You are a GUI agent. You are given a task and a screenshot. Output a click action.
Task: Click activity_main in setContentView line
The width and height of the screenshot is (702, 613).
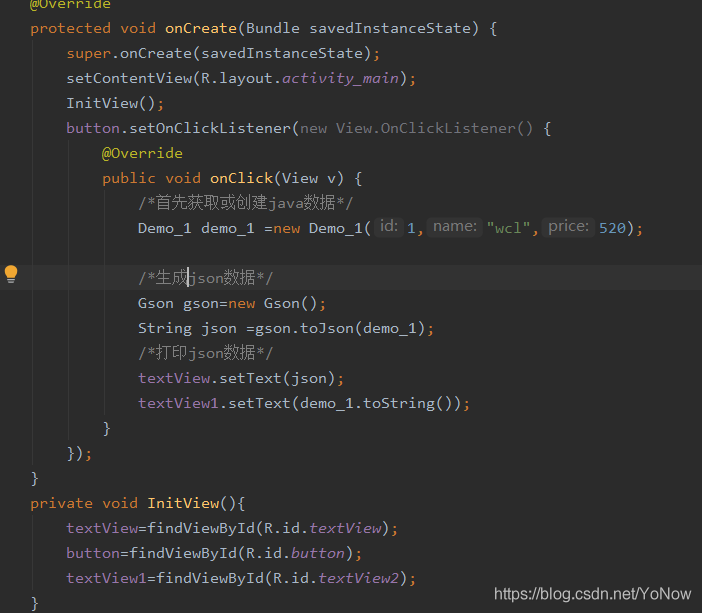[340, 79]
